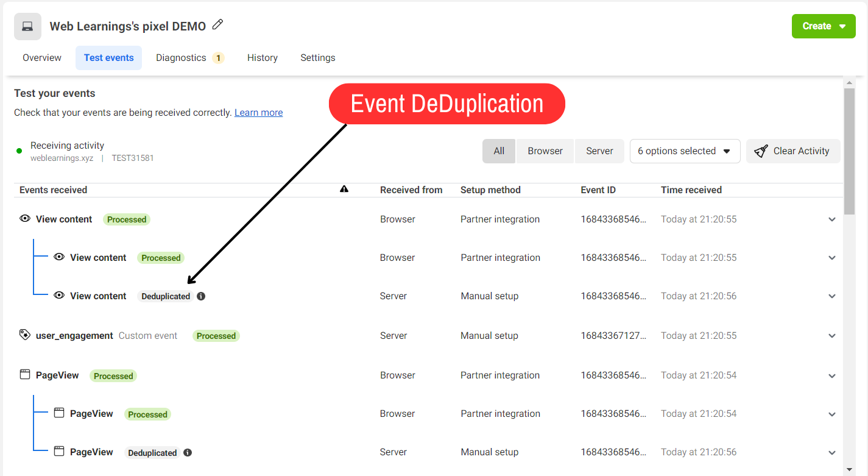Click the info icon beside Deduplicated View content
The image size is (868, 476).
201,296
